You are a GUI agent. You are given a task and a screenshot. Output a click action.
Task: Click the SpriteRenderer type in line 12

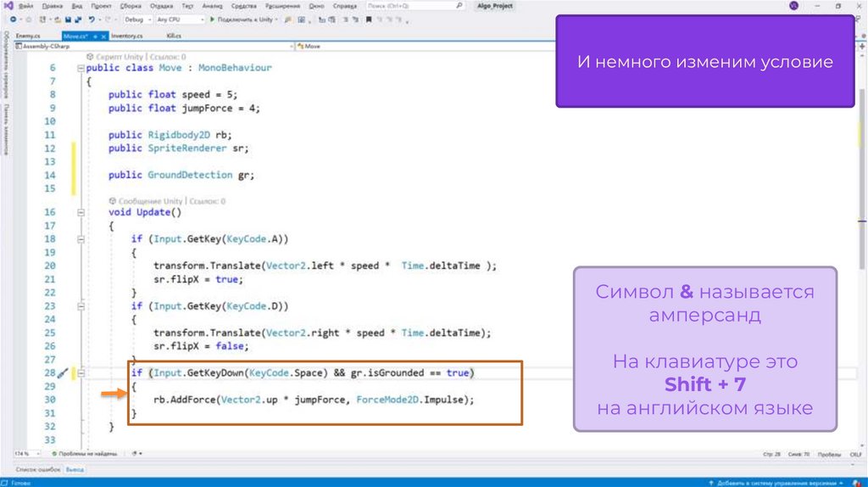pyautogui.click(x=187, y=148)
